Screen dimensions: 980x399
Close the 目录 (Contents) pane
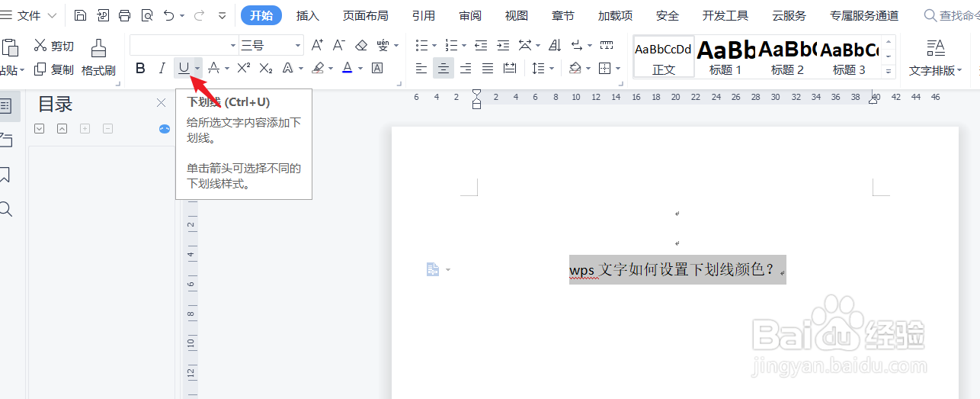[x=161, y=103]
